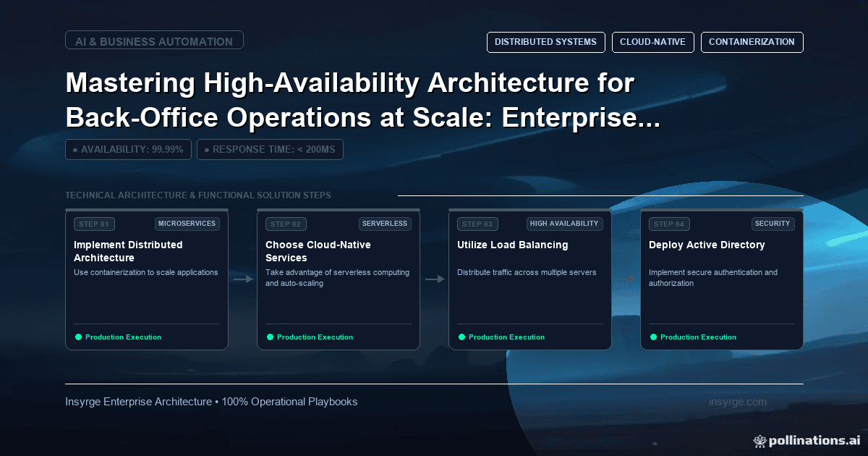Click the Choose Cloud-Native Services title

(x=318, y=251)
